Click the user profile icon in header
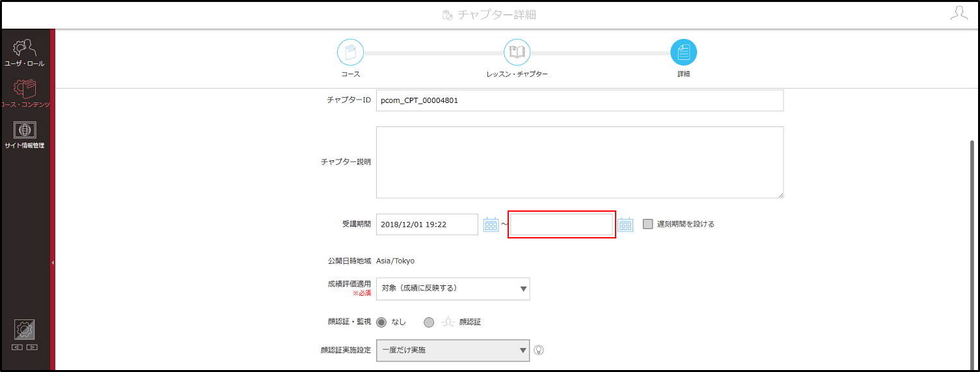 [x=959, y=14]
